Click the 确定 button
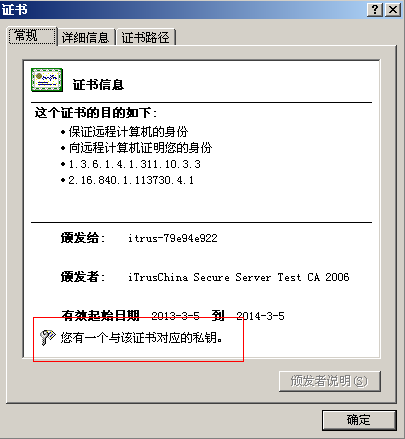 click(x=359, y=420)
